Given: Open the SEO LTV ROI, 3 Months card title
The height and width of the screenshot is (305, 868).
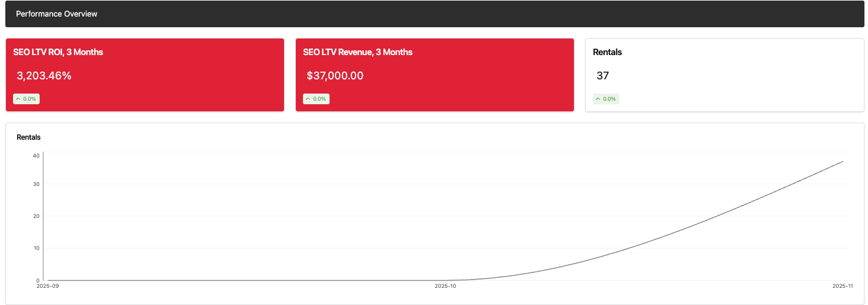Looking at the screenshot, I should [58, 52].
